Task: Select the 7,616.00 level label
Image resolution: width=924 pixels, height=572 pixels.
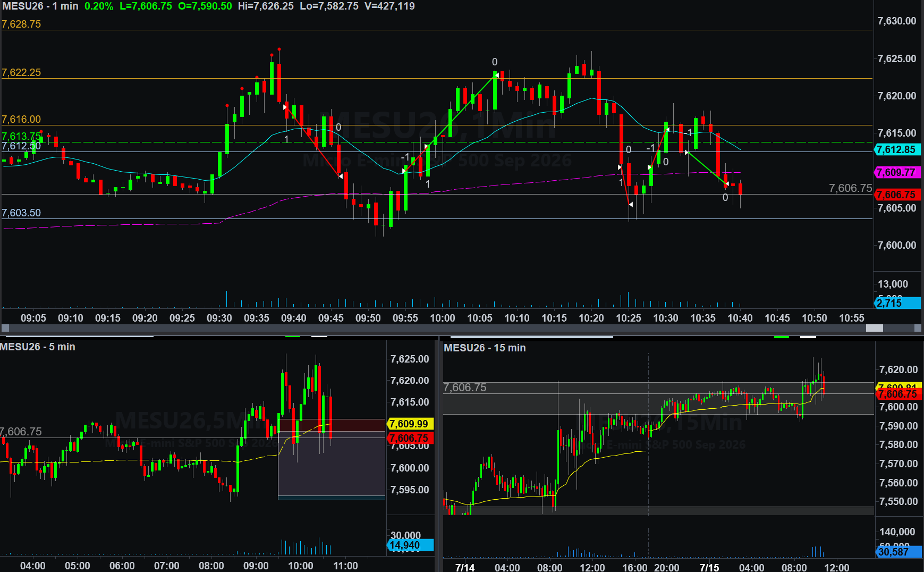Action: click(x=21, y=119)
